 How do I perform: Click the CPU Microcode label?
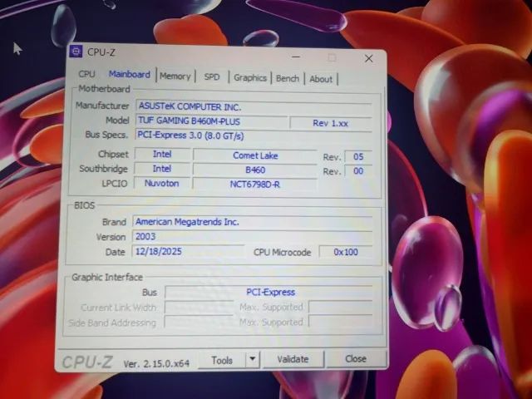(283, 253)
